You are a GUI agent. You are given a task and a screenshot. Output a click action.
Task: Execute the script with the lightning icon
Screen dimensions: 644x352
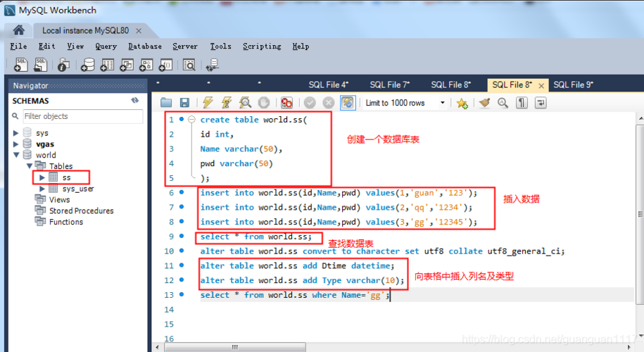click(208, 103)
